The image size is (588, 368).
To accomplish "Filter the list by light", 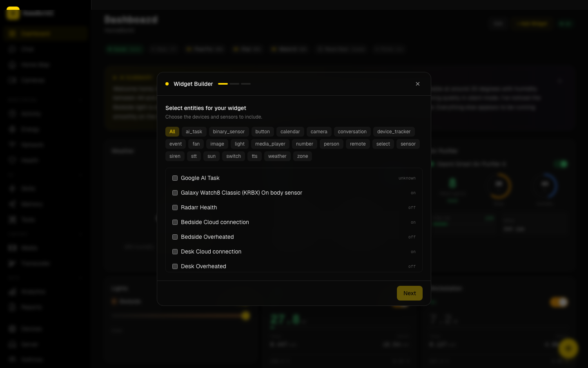I will tap(240, 144).
